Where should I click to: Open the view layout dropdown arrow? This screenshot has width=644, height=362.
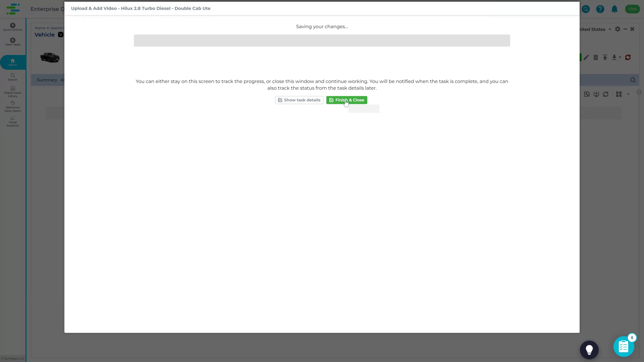point(628,94)
